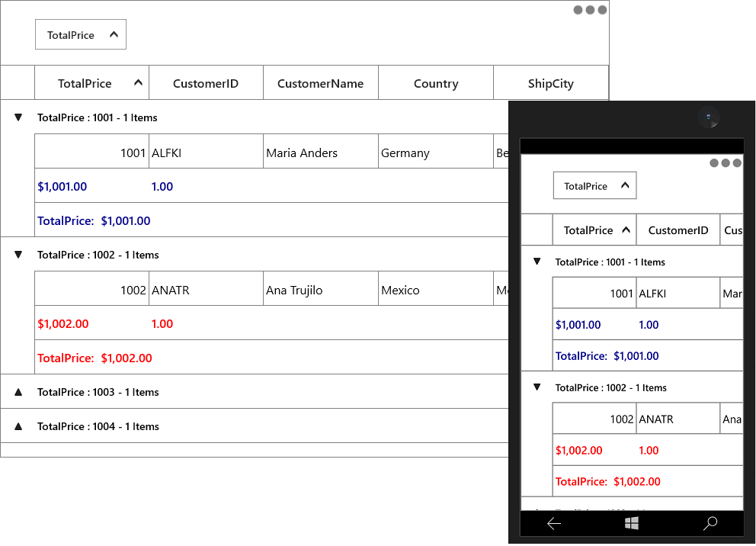Select desktop TotalPrice cell '1002'
756x546 pixels.
(91, 290)
